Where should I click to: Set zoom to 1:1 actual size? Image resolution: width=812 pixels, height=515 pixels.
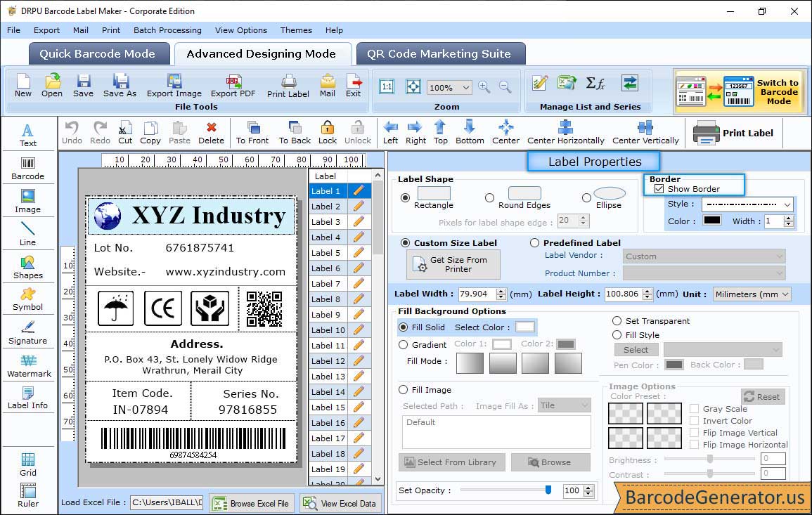click(x=387, y=86)
